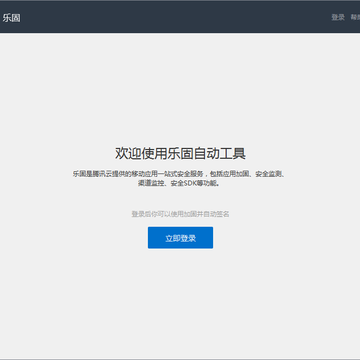The image size is (360, 360).
Task: Select the heading 欢迎使用乐固自动工具
Action: 180,153
